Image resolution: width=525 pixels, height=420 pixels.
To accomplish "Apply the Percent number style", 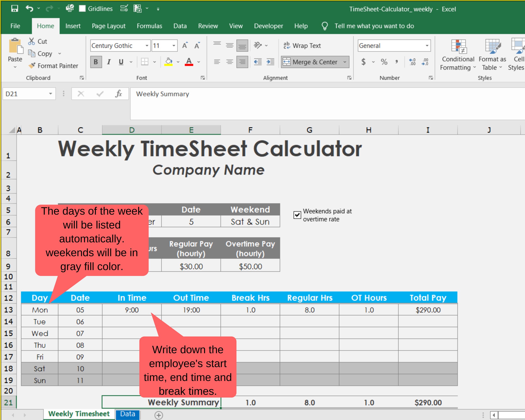I will point(385,62).
